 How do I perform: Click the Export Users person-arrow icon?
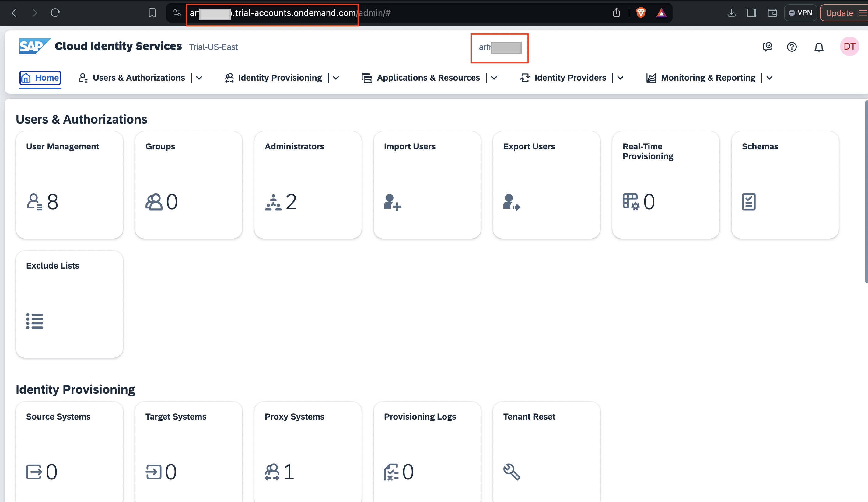pos(512,202)
